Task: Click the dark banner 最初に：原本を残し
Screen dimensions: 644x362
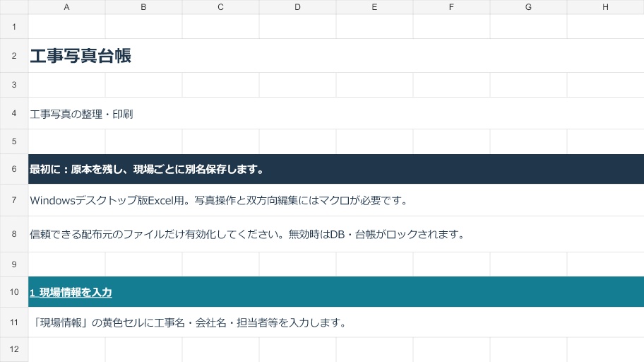Action: 336,169
